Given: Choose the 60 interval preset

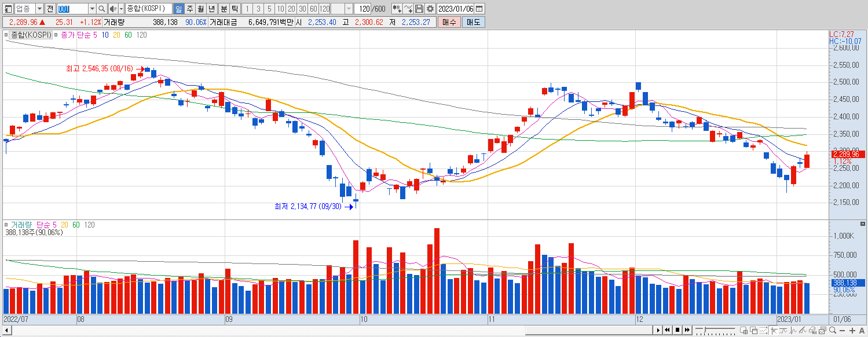Looking at the screenshot, I should pos(313,9).
